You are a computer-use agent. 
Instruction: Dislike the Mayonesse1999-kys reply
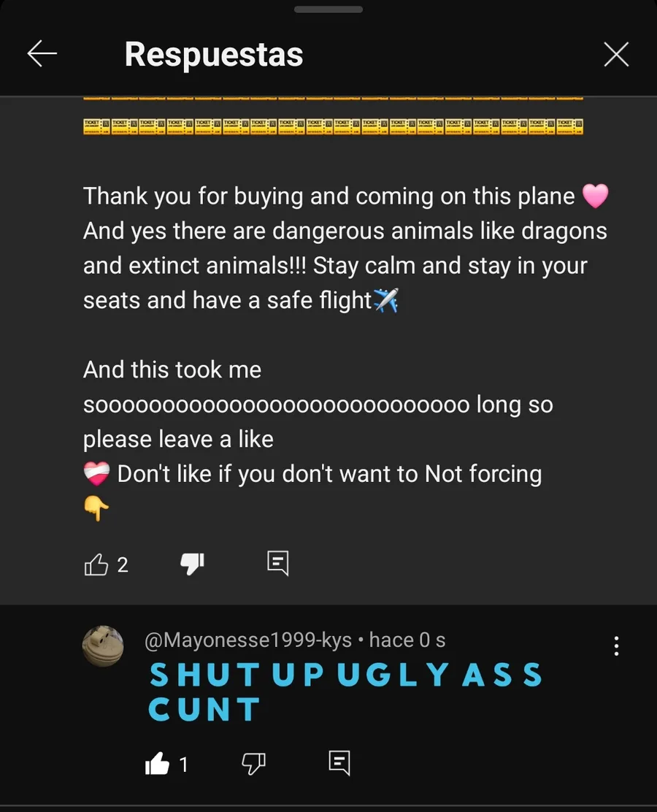(x=254, y=763)
